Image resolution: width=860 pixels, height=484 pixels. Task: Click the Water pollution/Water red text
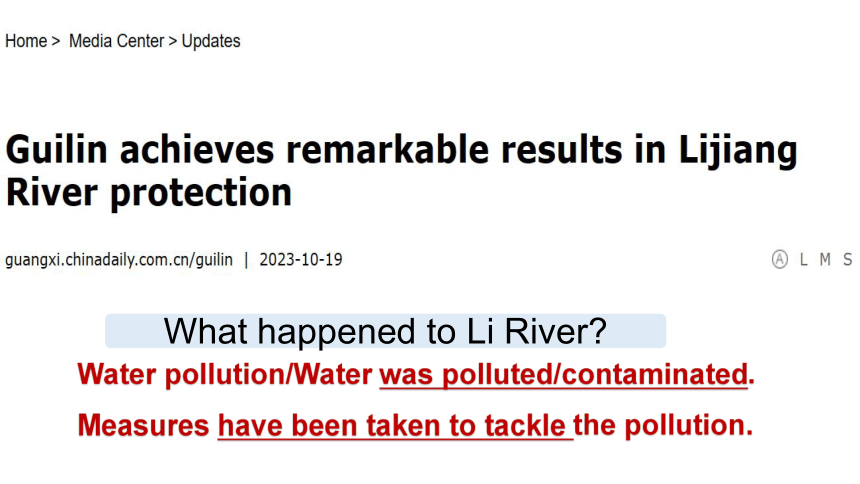point(225,374)
